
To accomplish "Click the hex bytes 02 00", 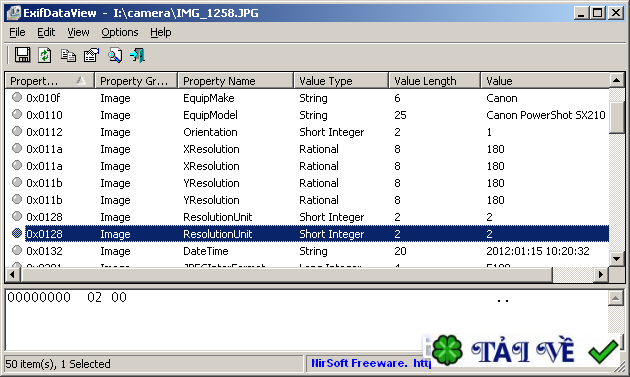I will 107,297.
